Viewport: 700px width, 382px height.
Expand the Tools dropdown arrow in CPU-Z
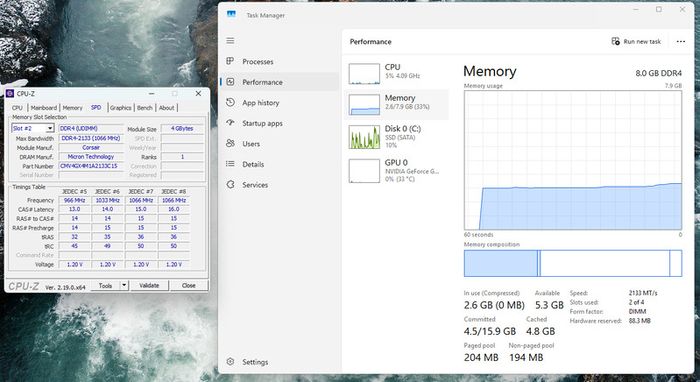(124, 285)
